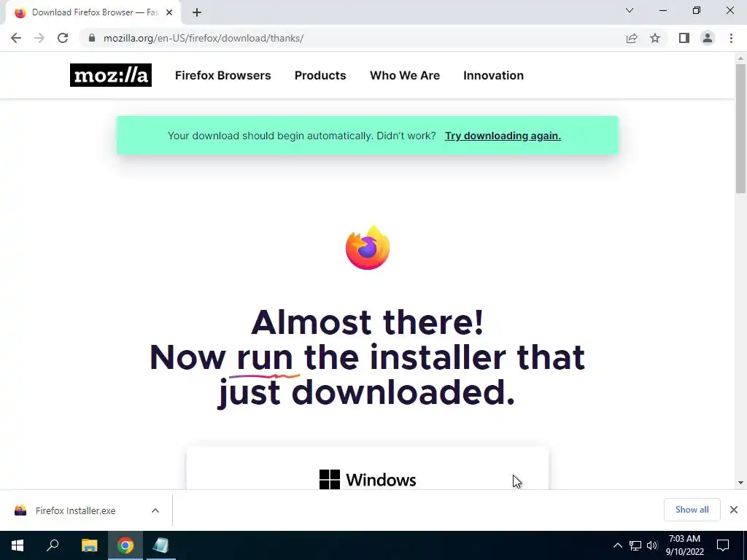Image resolution: width=747 pixels, height=560 pixels.
Task: Click the Almost there! heading
Action: click(368, 322)
